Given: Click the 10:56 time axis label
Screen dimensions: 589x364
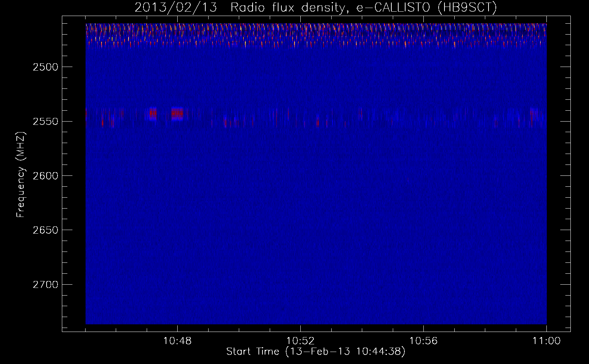Looking at the screenshot, I should [x=423, y=341].
